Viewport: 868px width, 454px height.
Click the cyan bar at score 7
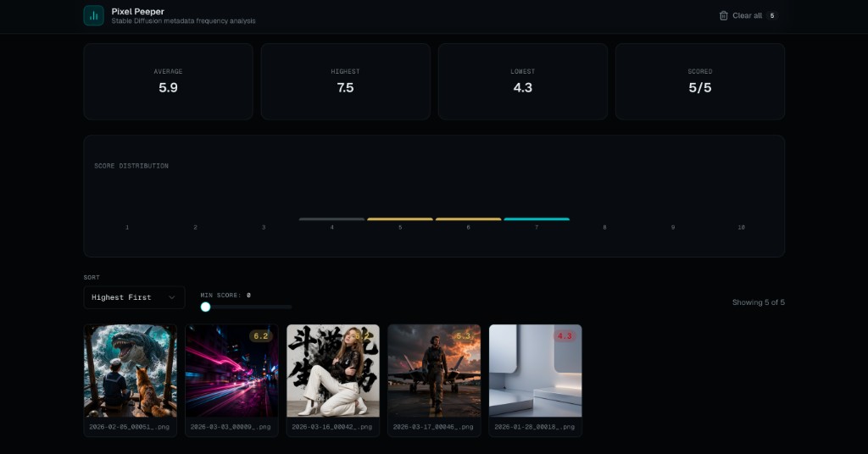tap(537, 219)
